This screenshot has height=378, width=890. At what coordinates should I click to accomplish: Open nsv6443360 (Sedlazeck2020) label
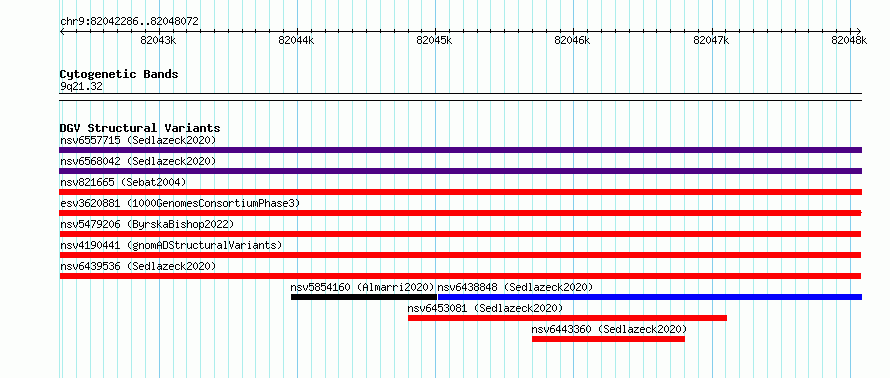(x=609, y=329)
